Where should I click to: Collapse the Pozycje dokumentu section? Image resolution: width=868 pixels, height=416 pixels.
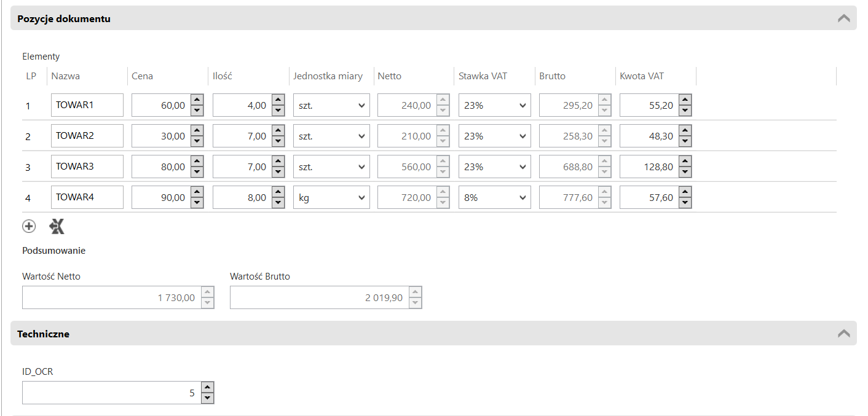coord(843,18)
